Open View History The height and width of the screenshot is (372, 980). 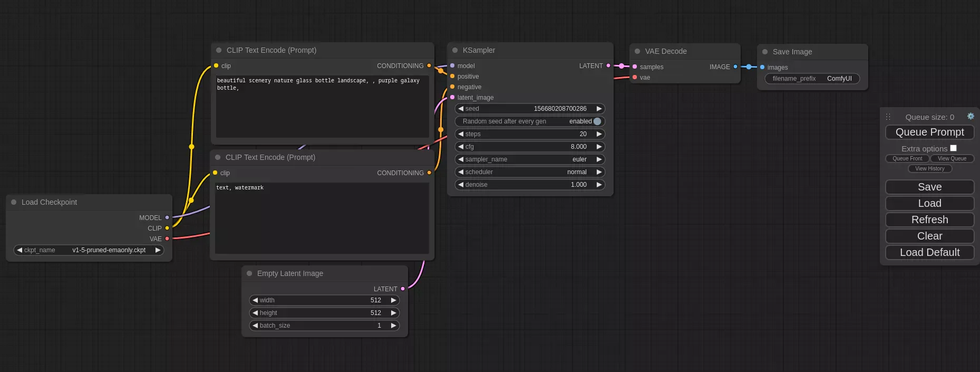pyautogui.click(x=929, y=169)
